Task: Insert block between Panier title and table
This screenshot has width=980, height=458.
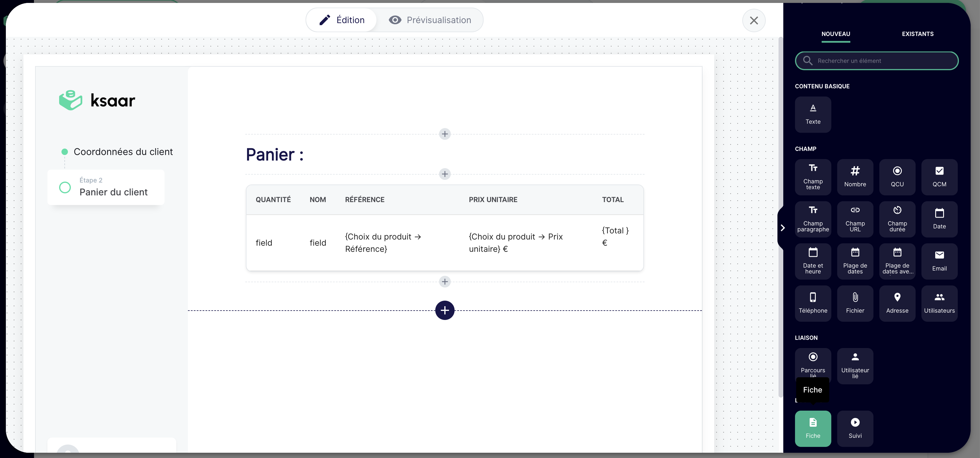Action: (x=444, y=174)
